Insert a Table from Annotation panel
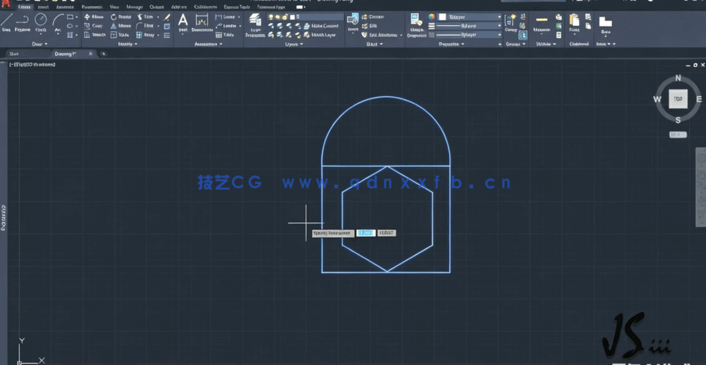 tap(225, 35)
